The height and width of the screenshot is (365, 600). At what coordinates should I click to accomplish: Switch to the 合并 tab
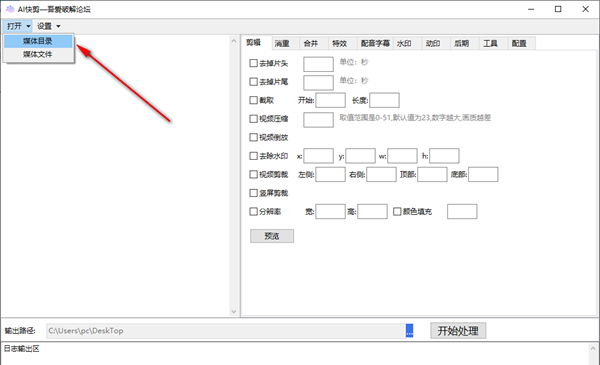(311, 44)
